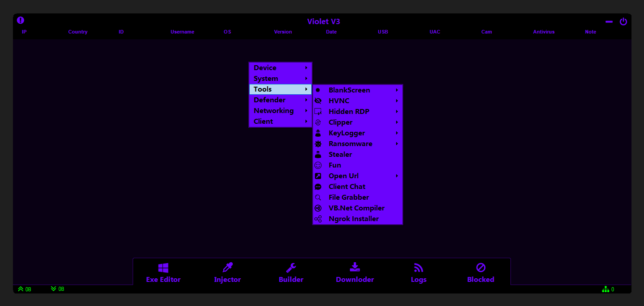Viewport: 644px width, 306px height.
Task: Click the exclamation alert icon in title bar
Action: pos(21,21)
